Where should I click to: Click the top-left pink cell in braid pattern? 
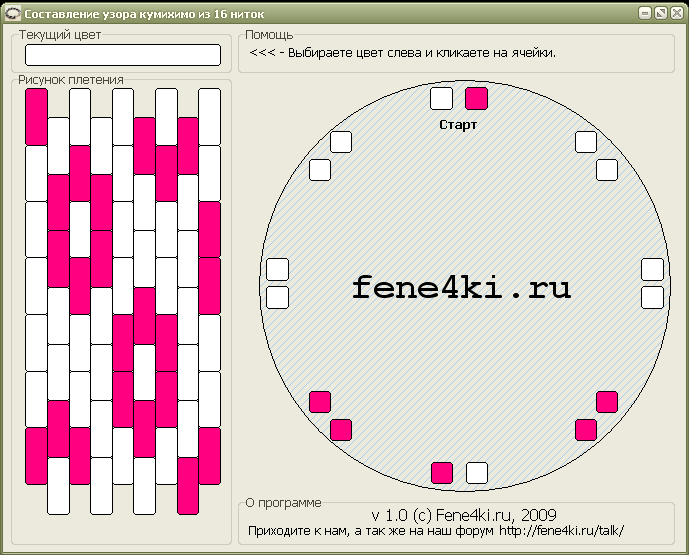point(37,116)
